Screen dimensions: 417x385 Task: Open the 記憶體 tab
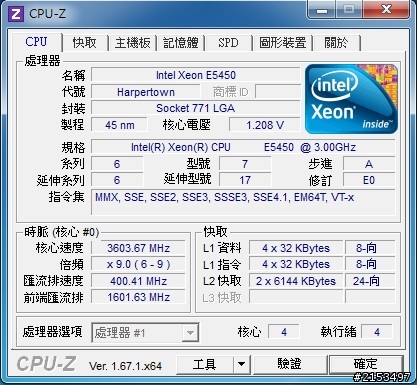[181, 43]
